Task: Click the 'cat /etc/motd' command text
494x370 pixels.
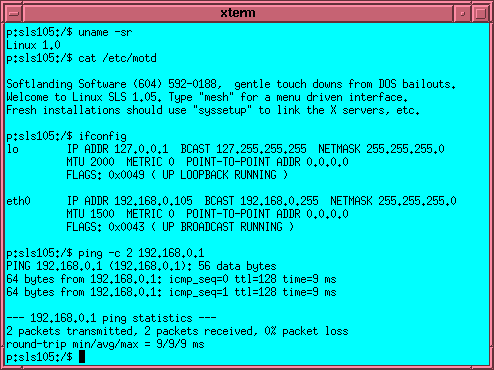Action: coord(117,58)
